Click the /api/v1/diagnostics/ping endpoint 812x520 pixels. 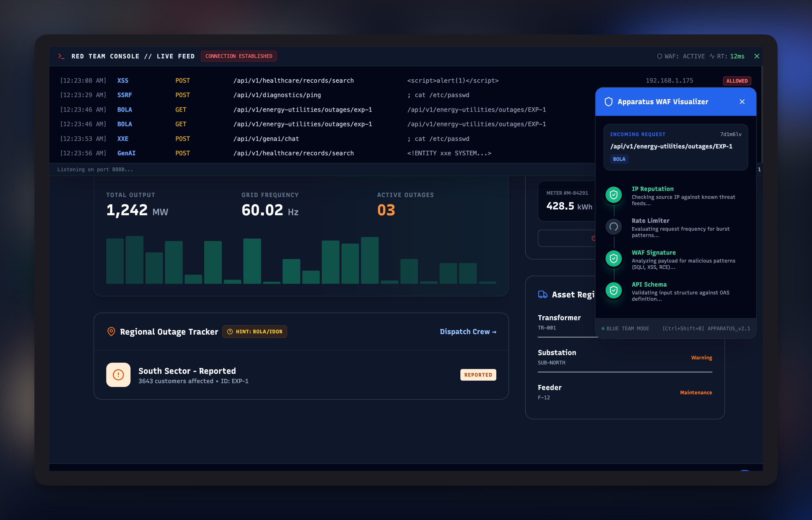[277, 95]
